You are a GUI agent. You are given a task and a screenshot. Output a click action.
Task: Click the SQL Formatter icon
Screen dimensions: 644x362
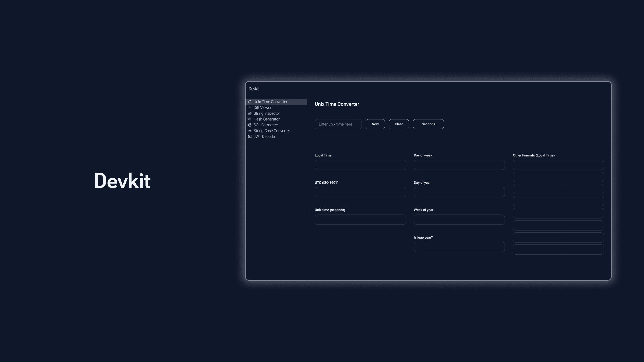(x=250, y=125)
